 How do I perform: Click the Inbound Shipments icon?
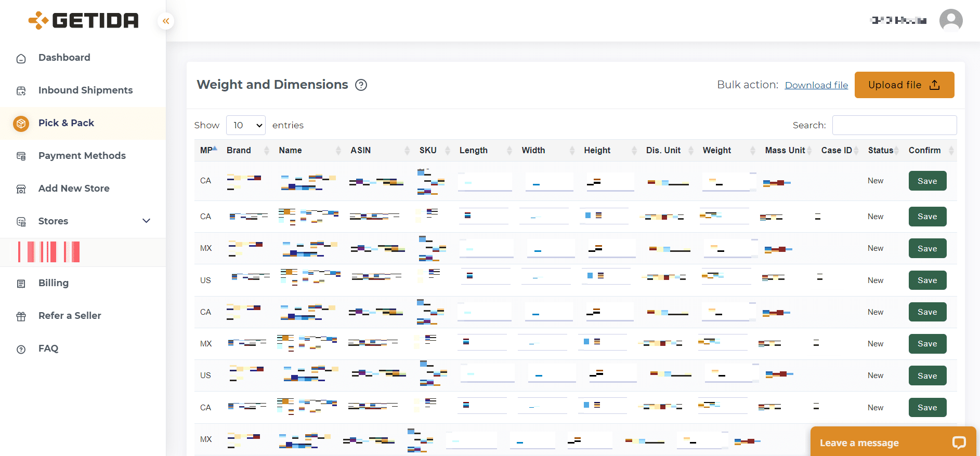click(21, 91)
